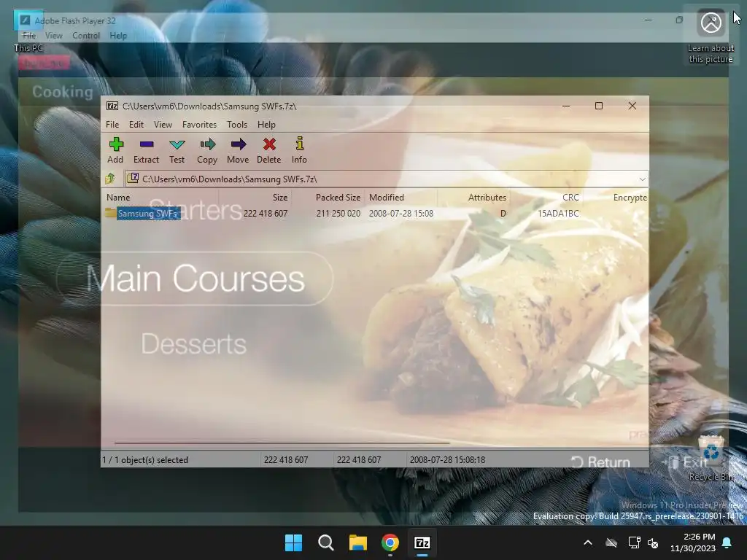Image resolution: width=747 pixels, height=560 pixels.
Task: Open notifications bell icon
Action: click(x=727, y=542)
